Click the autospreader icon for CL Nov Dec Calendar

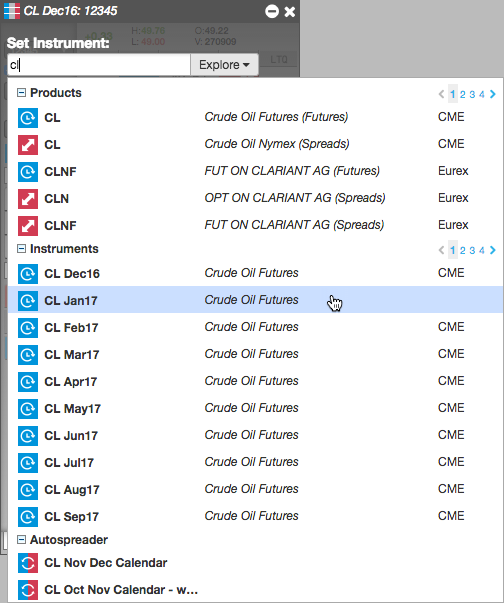pyautogui.click(x=28, y=563)
